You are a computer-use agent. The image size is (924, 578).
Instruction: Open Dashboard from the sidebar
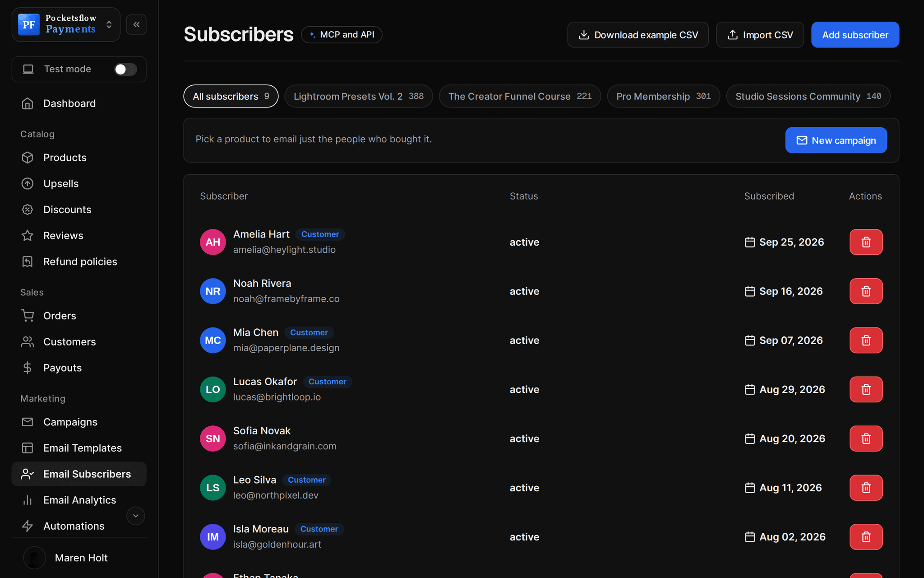pos(79,103)
